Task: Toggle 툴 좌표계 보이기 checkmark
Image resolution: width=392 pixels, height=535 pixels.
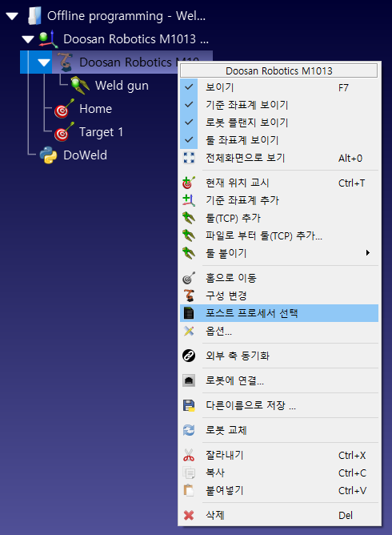Action: [x=189, y=140]
